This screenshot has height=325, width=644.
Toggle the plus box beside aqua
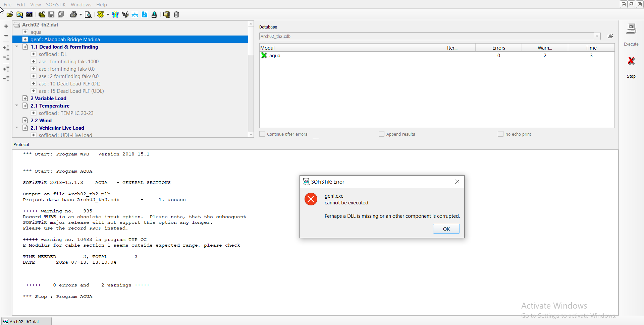(25, 32)
